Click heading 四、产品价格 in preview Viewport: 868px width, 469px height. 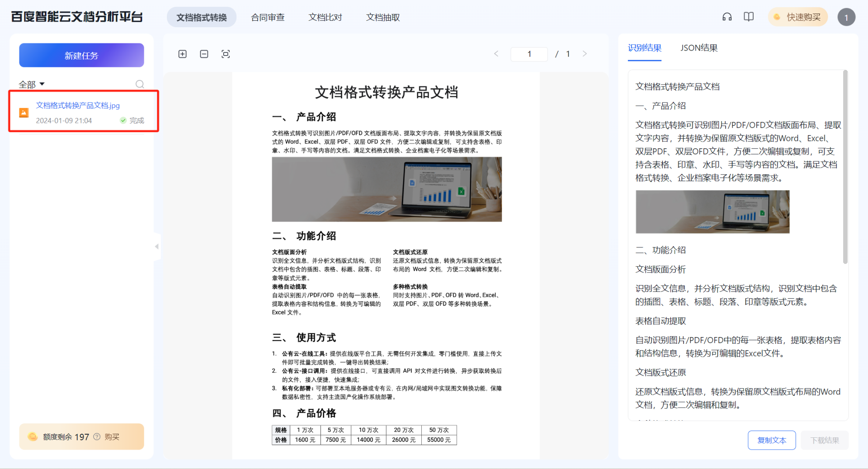pos(304,413)
